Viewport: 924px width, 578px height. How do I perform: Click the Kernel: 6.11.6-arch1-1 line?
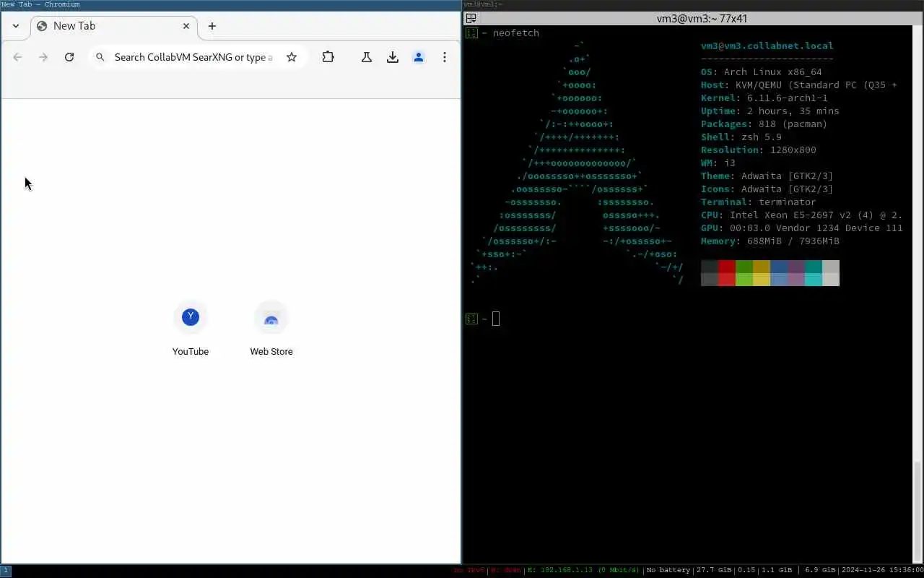click(x=764, y=98)
